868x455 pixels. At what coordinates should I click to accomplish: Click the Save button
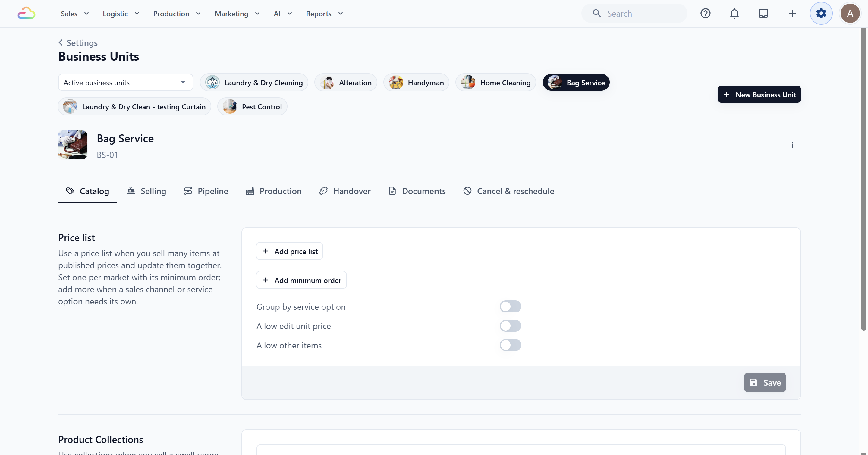[x=765, y=383]
